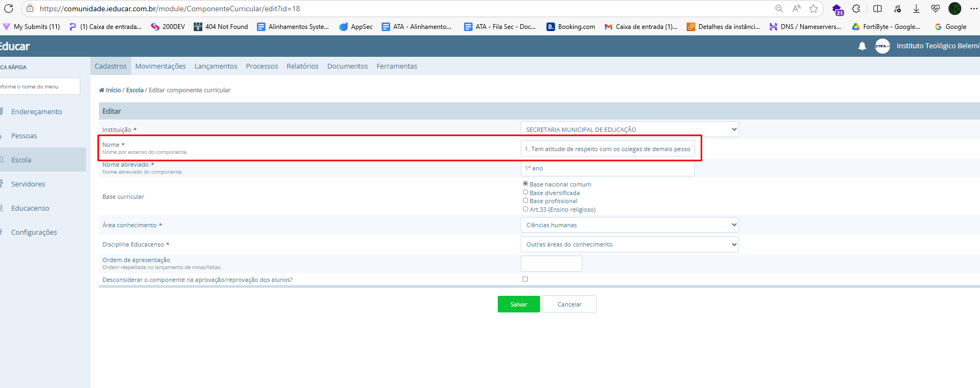Click the Instituto Teológico account name

938,46
